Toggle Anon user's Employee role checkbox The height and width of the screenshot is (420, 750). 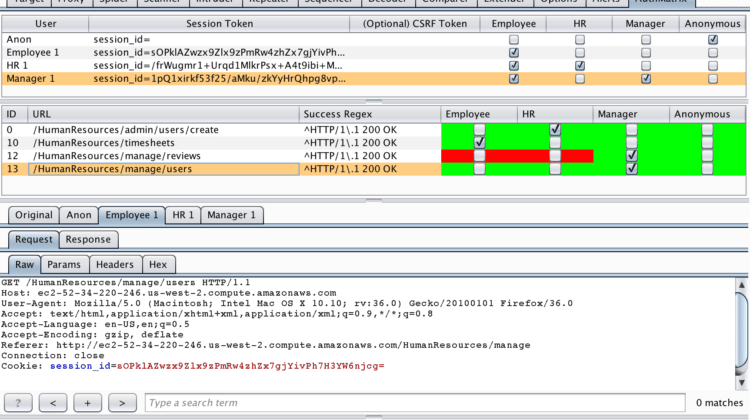point(514,40)
